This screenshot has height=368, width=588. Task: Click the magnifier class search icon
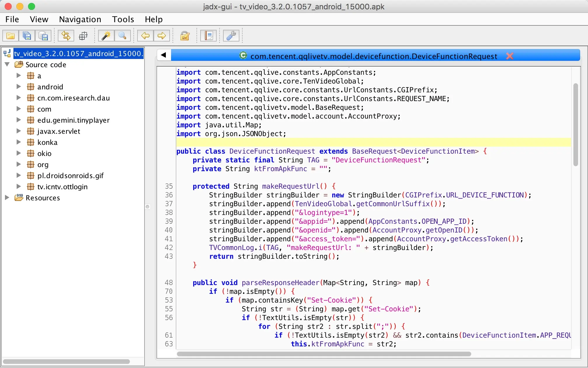point(122,36)
